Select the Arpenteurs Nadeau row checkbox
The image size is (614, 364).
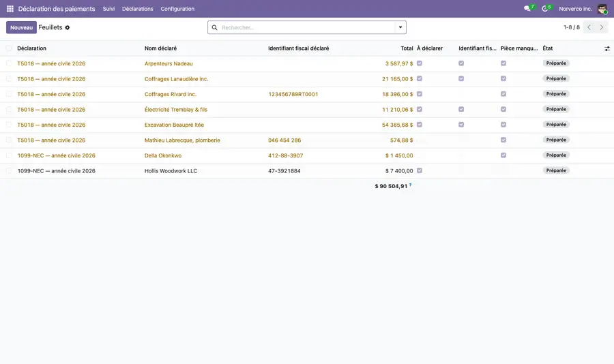coord(9,63)
